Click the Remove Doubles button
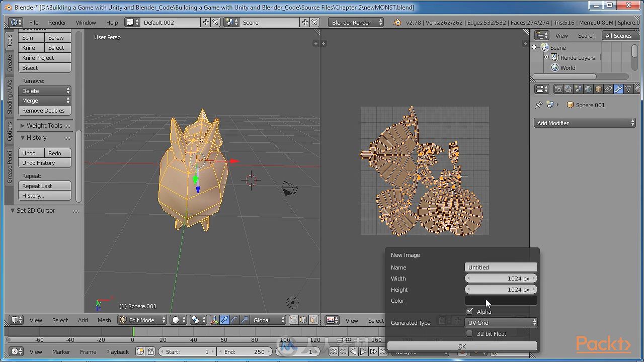The width and height of the screenshot is (644, 362). [x=45, y=110]
